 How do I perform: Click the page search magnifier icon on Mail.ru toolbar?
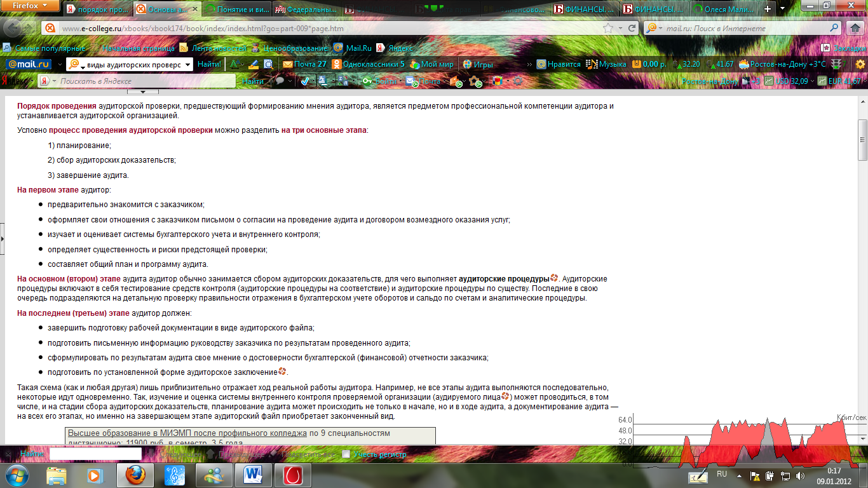(x=268, y=64)
